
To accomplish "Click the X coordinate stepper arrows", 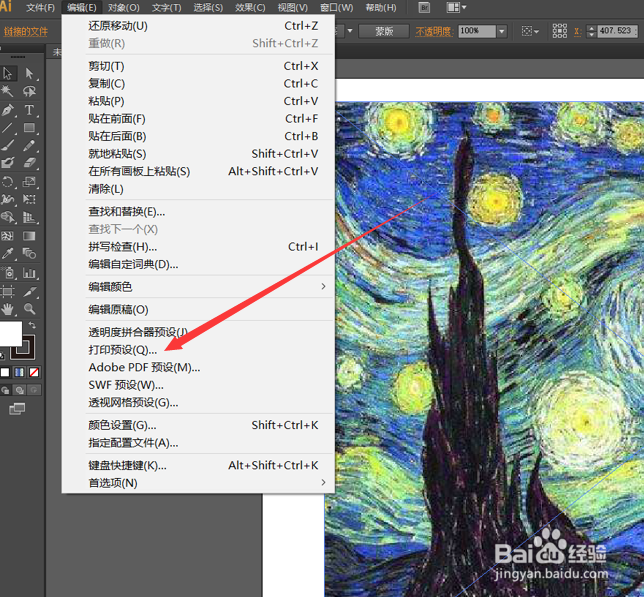I will tap(591, 31).
